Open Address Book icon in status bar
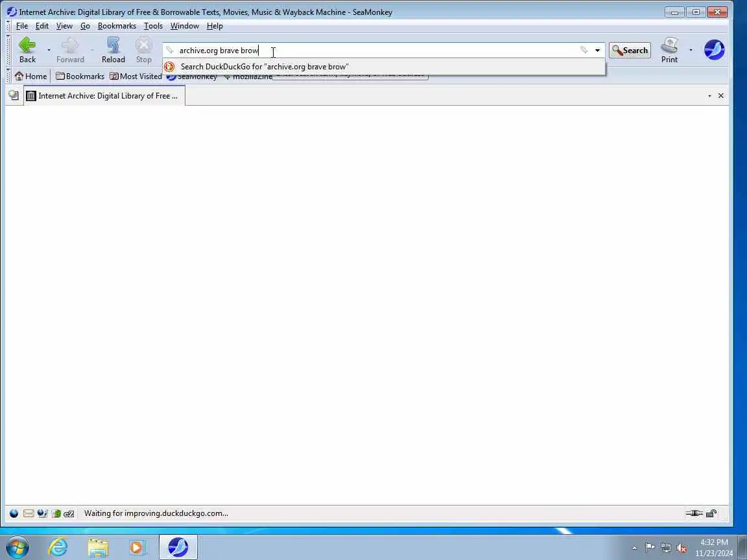Viewport: 747px width, 560px height. tap(56, 513)
